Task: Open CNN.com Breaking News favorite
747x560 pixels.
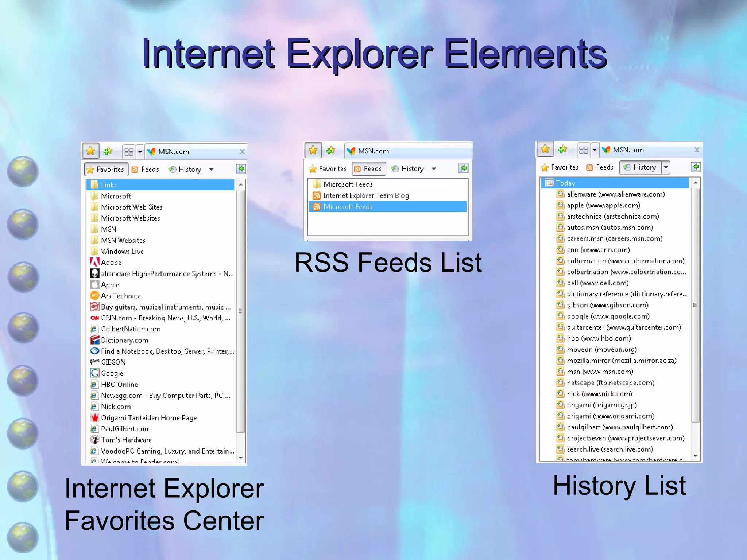Action: (x=160, y=318)
